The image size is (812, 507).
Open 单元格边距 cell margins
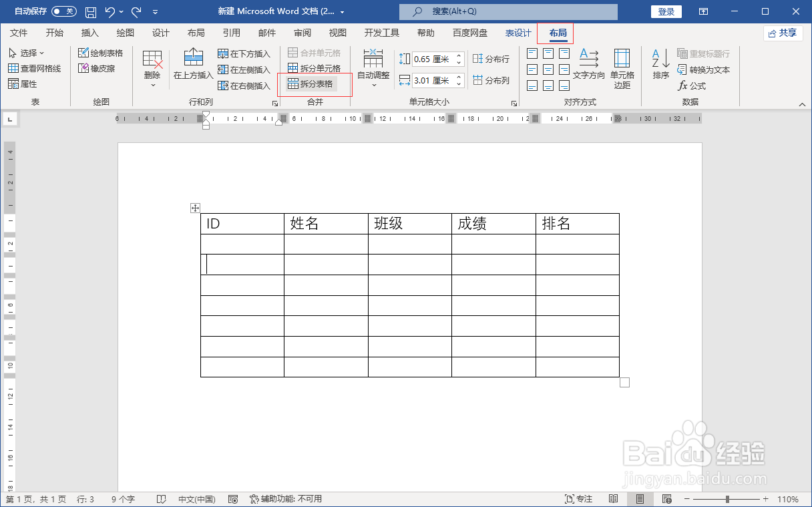point(622,69)
